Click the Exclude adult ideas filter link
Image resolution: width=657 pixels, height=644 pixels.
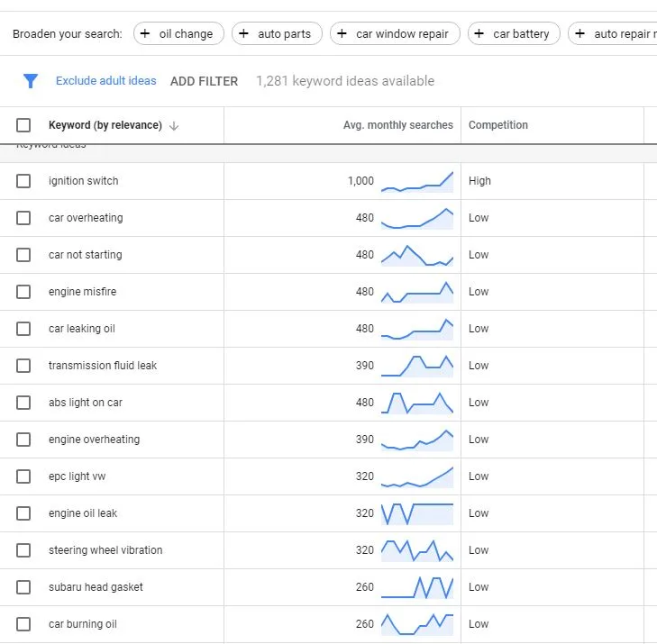click(x=106, y=81)
